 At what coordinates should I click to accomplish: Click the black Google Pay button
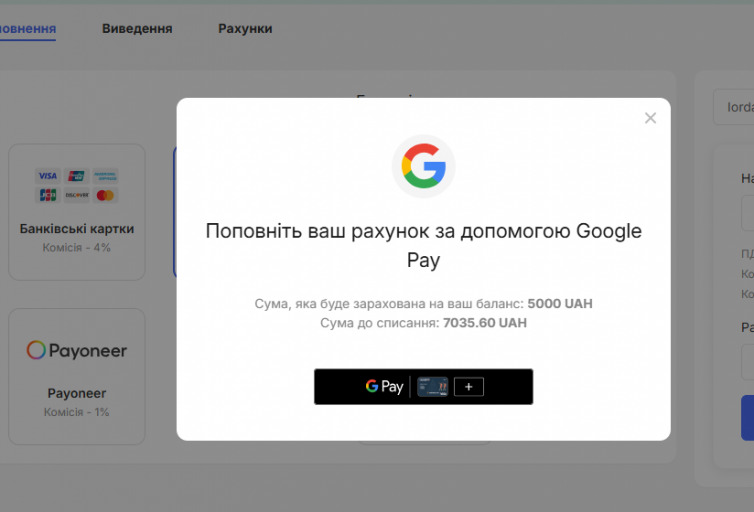coord(423,387)
